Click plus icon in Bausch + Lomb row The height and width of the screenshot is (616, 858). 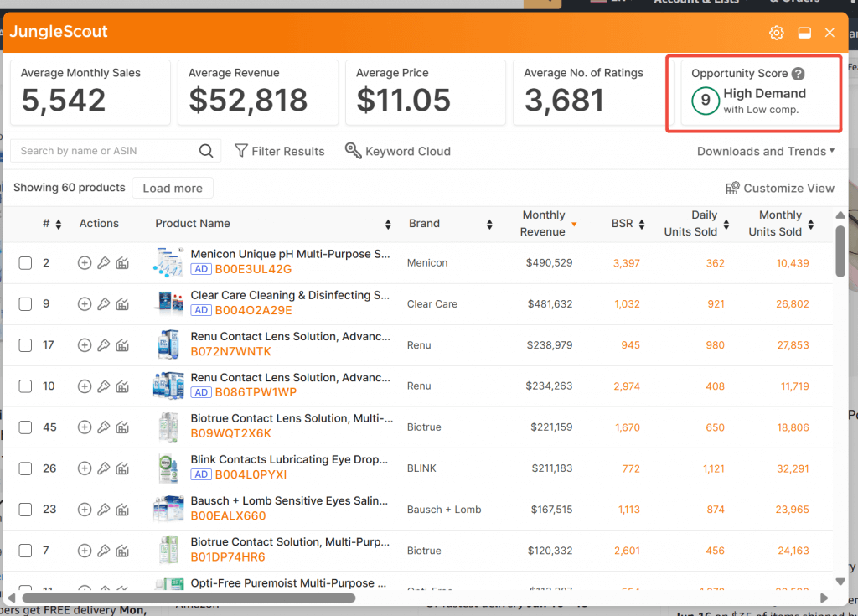pos(85,510)
